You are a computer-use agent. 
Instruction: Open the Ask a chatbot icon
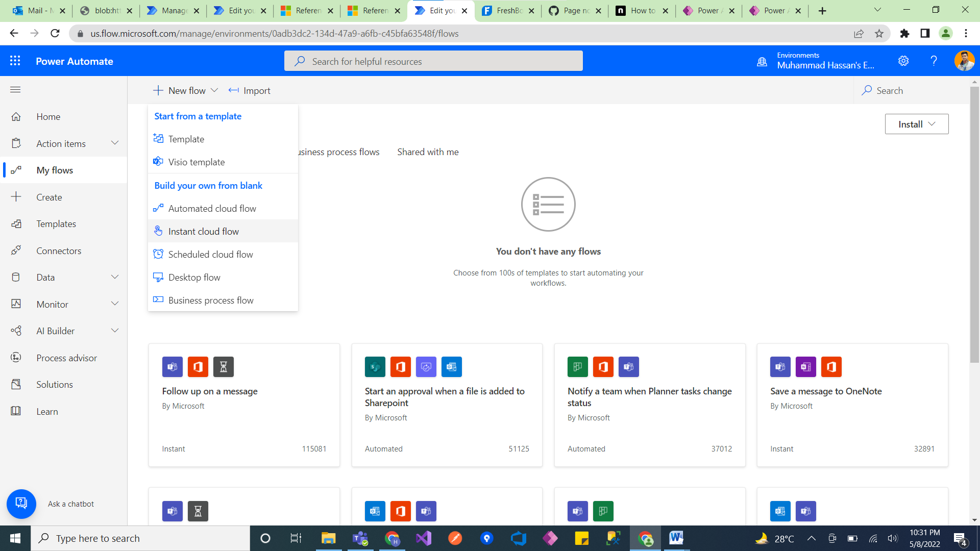(x=21, y=504)
